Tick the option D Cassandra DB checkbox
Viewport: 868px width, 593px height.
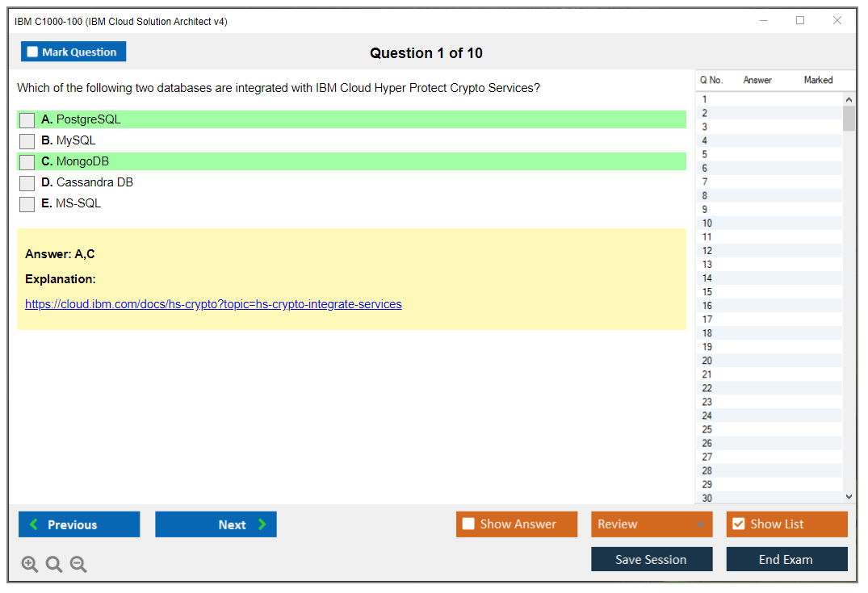coord(27,183)
